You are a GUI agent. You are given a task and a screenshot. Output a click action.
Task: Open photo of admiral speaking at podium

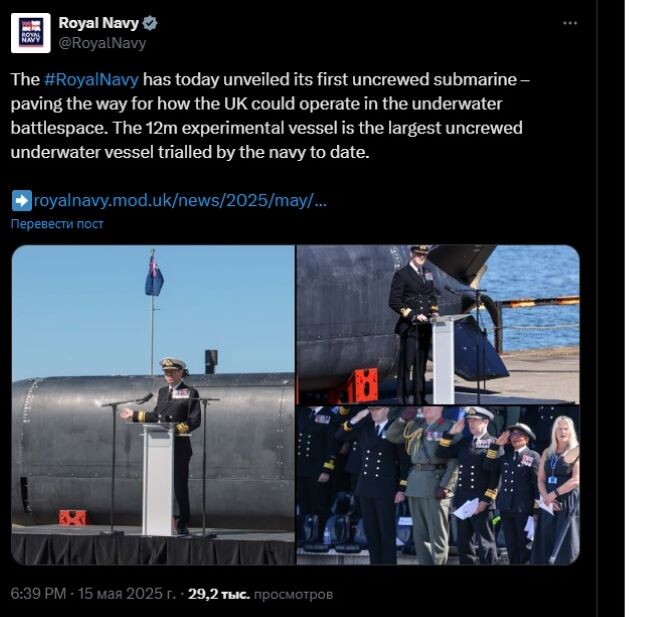(153, 405)
